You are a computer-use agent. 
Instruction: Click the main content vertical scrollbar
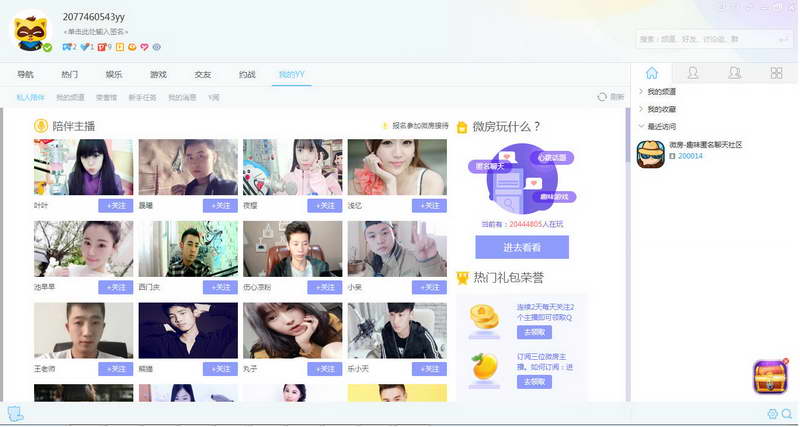[627, 135]
